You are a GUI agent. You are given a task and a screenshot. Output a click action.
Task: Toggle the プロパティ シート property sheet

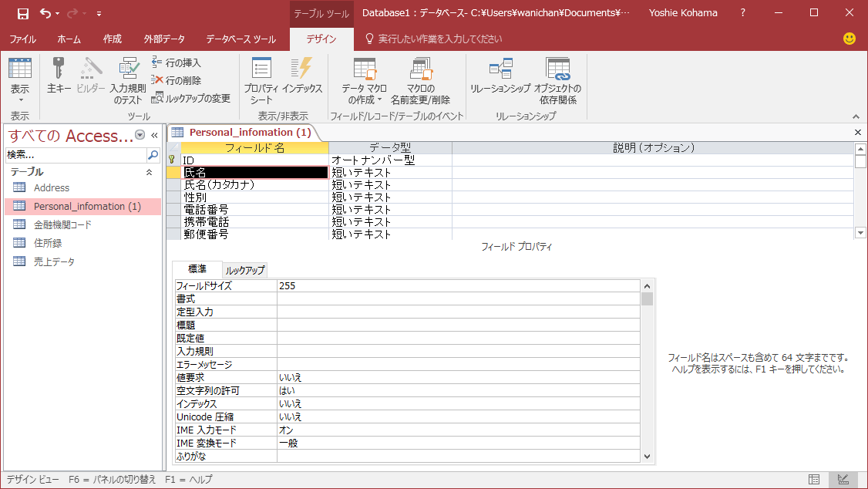(x=261, y=81)
